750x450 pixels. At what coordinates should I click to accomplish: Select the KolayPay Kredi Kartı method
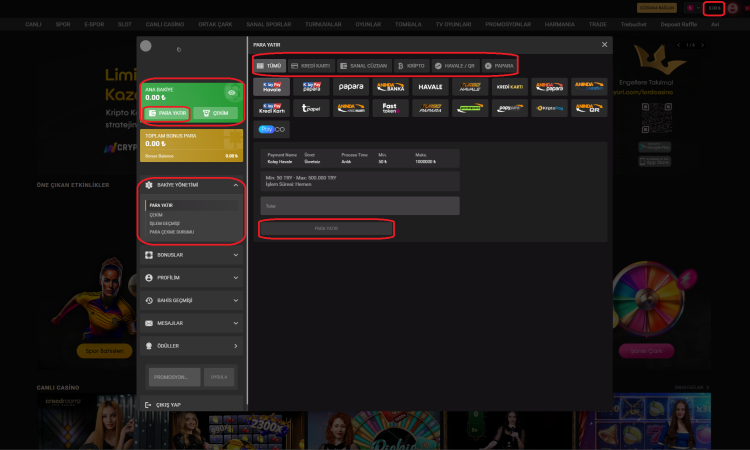coord(271,108)
